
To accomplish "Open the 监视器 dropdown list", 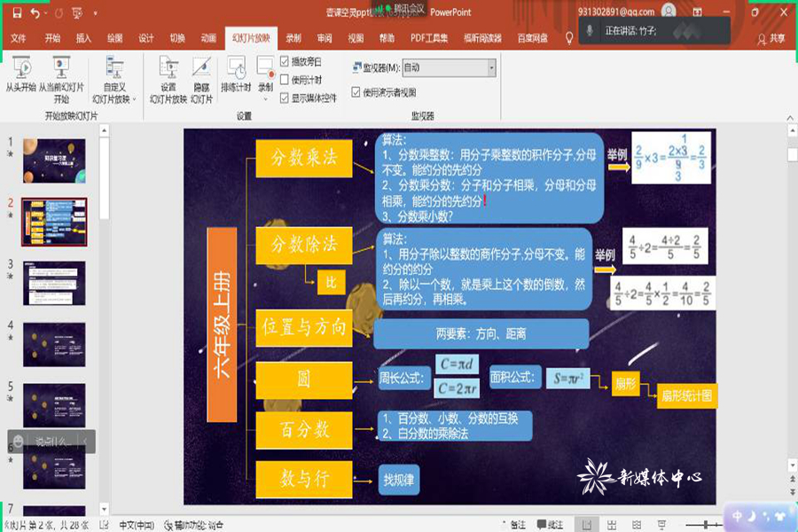I will tap(491, 67).
